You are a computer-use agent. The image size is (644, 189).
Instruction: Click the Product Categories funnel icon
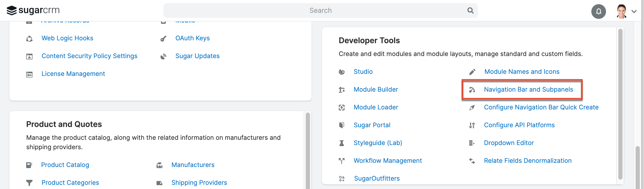(x=29, y=183)
